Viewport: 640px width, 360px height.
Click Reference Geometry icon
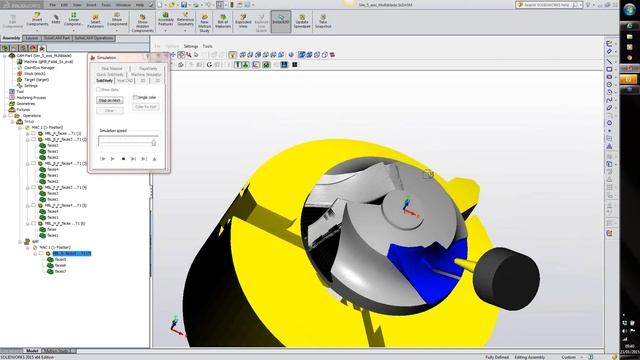(185, 20)
